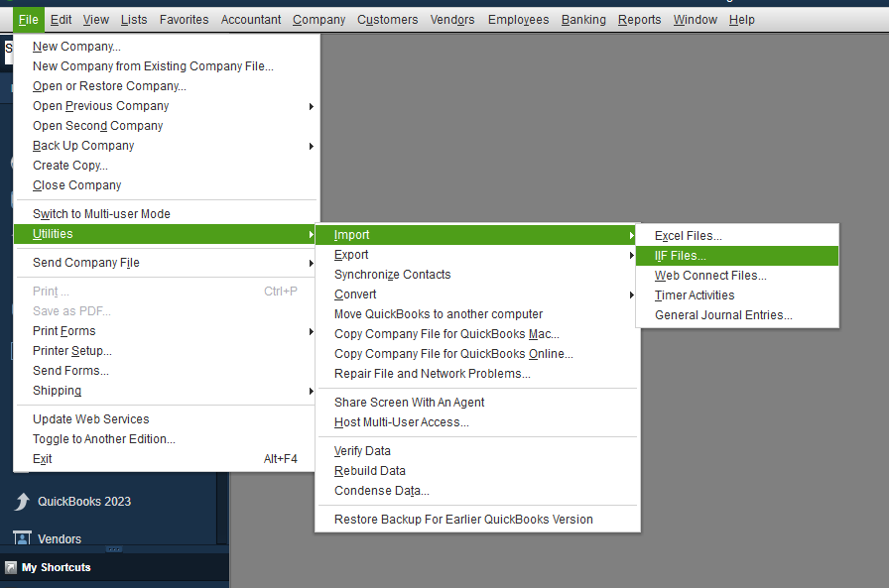
Task: Import Timer Activities
Action: pos(737,295)
